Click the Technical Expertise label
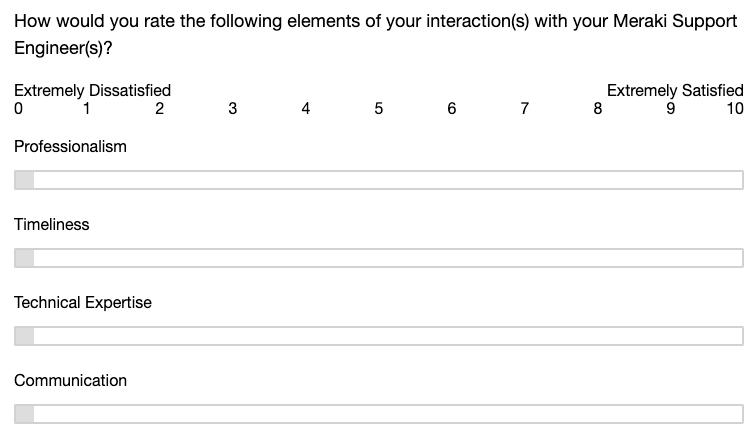Image resolution: width=756 pixels, height=442 pixels. coord(83,303)
